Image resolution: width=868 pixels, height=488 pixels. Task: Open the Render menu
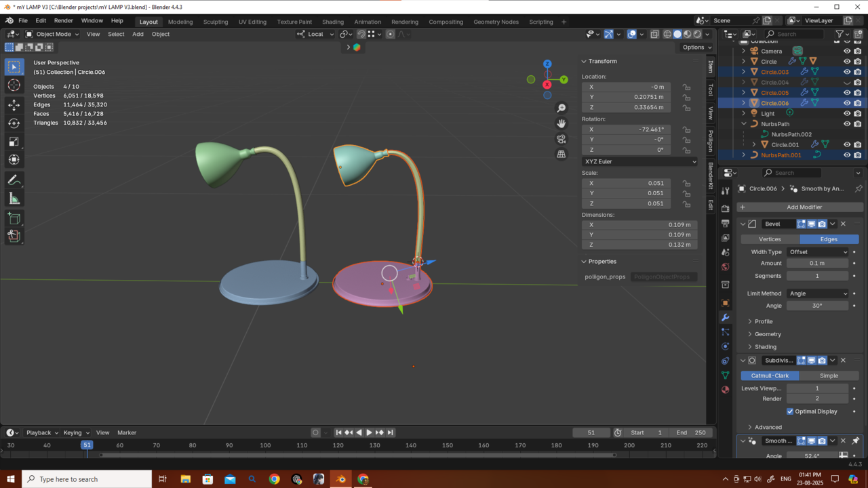tap(63, 21)
